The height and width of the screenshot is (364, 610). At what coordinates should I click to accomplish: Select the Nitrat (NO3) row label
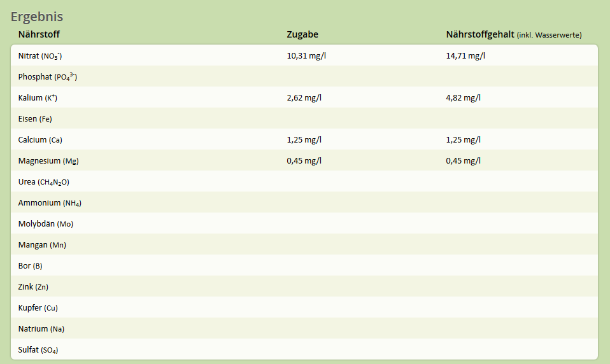pos(40,55)
